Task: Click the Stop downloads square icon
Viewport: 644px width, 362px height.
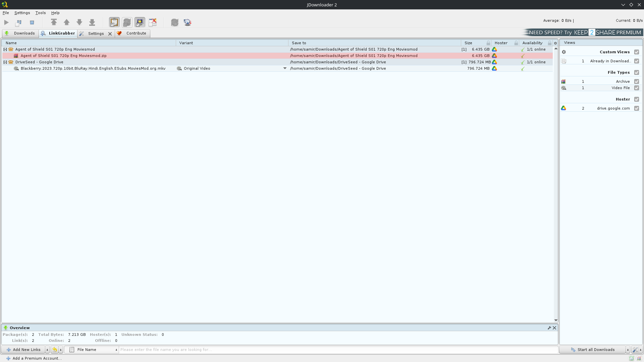Action: (32, 22)
